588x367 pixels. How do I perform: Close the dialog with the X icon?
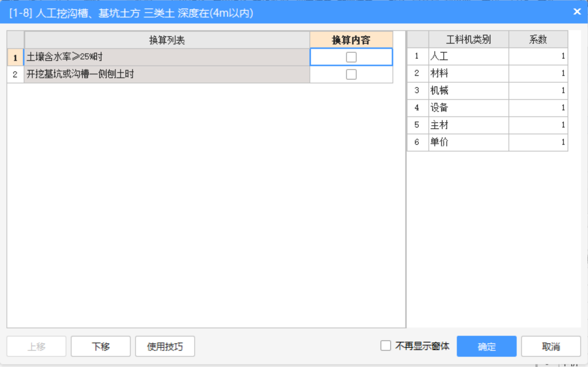(577, 12)
